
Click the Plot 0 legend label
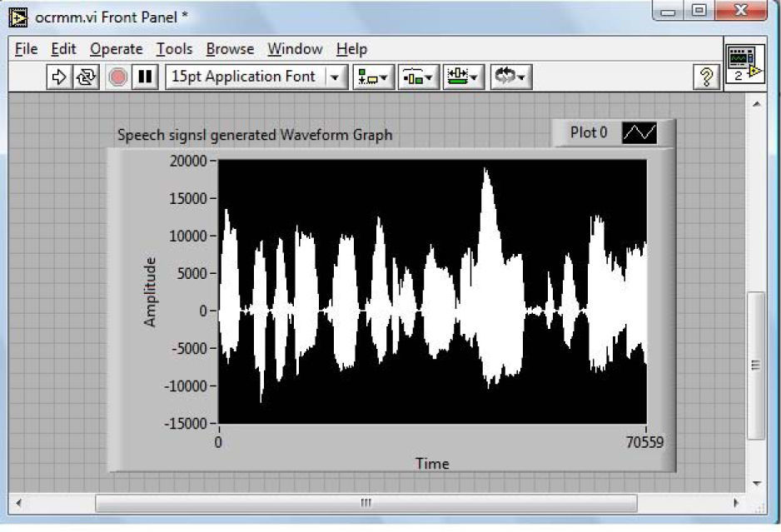tap(589, 133)
